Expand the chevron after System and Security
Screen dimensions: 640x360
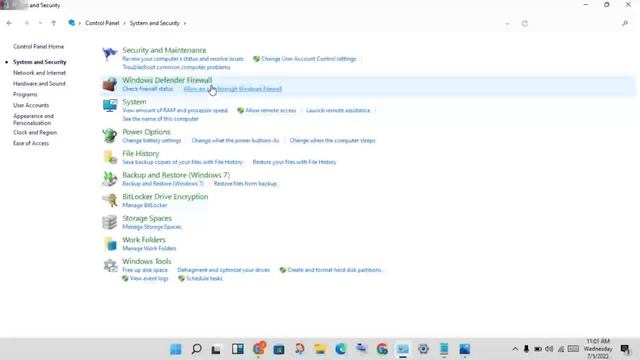(x=185, y=23)
